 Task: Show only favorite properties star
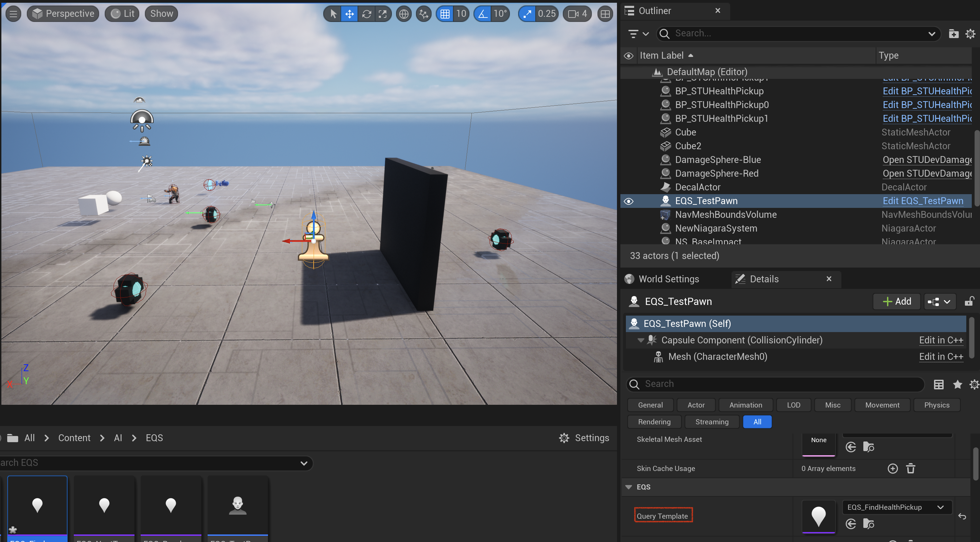pyautogui.click(x=957, y=385)
